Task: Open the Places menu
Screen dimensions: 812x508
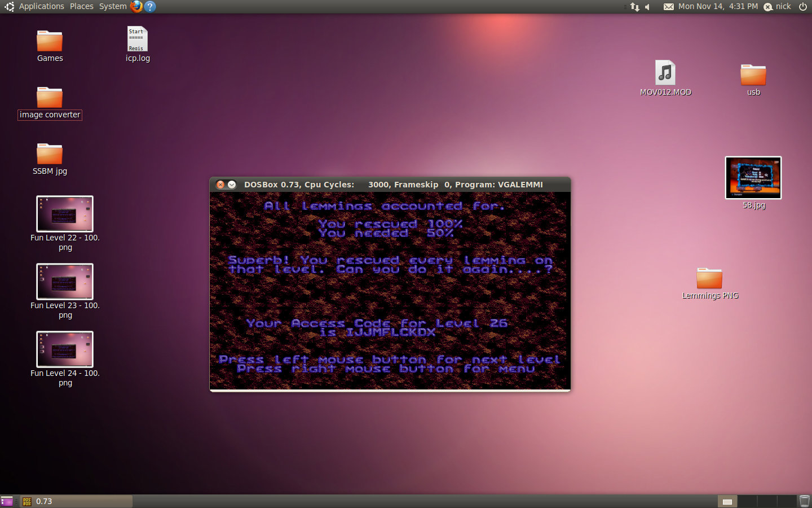Action: click(x=82, y=6)
